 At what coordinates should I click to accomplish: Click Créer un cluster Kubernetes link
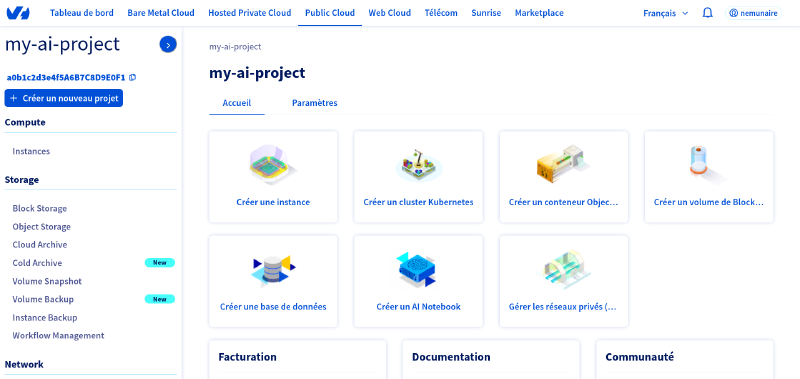click(418, 202)
